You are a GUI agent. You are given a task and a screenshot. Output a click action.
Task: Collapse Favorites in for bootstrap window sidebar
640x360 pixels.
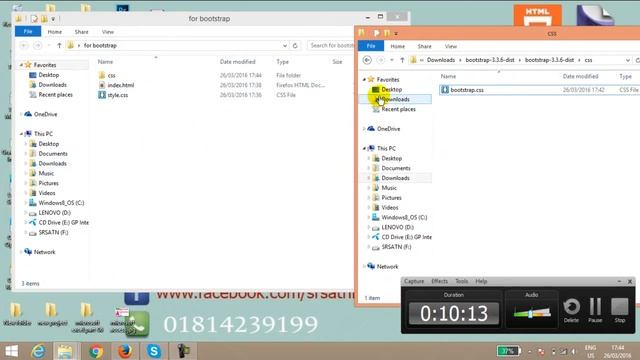[21, 65]
